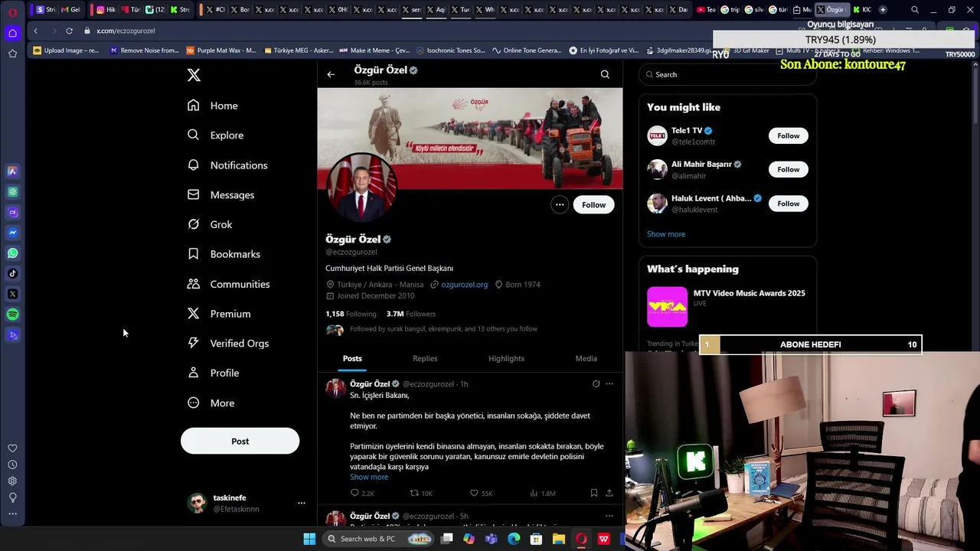The height and width of the screenshot is (551, 980).
Task: Open ozgurozel.org website link
Action: (464, 285)
